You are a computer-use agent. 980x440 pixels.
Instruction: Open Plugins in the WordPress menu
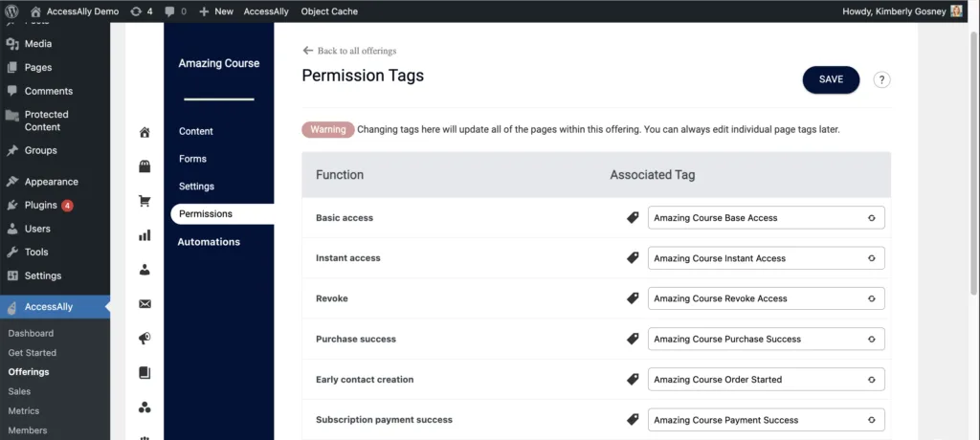pos(41,205)
